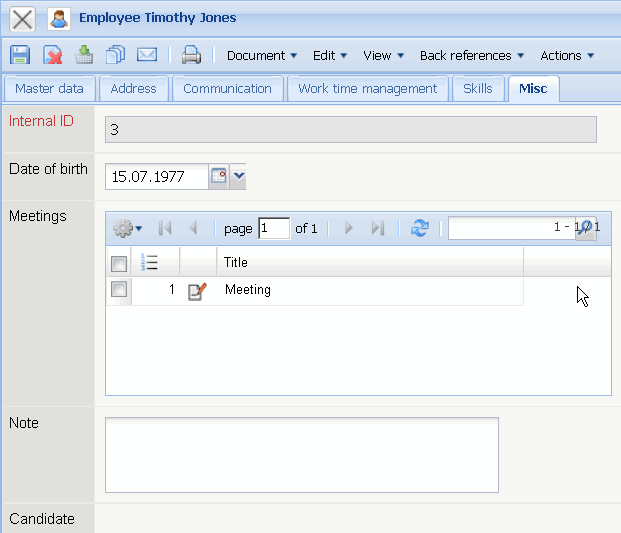Click the envelope email icon
The image size is (621, 533).
147,55
